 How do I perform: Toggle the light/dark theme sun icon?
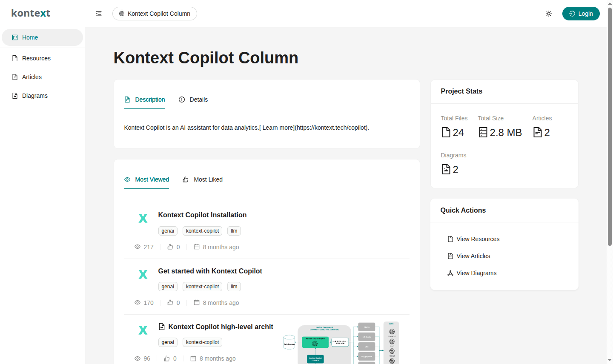point(549,14)
